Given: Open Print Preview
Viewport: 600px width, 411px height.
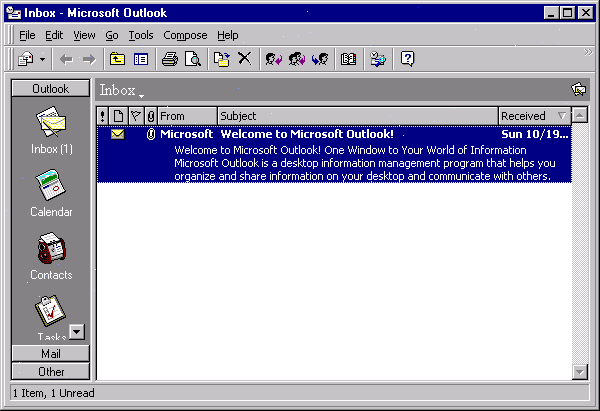Looking at the screenshot, I should click(x=192, y=59).
